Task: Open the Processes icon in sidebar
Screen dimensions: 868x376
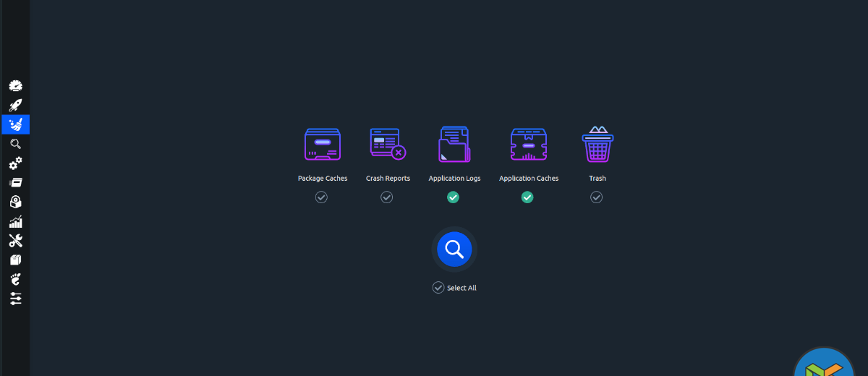Action: tap(15, 182)
